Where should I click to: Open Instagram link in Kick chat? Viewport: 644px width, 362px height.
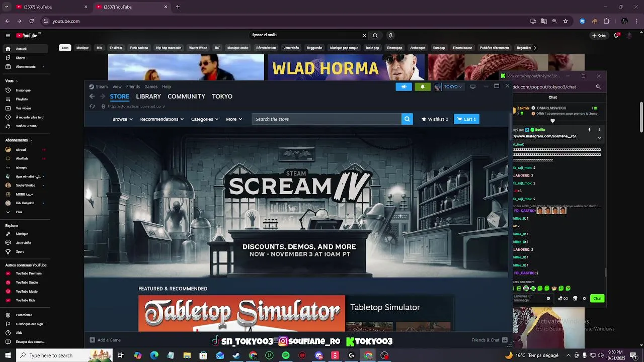544,136
